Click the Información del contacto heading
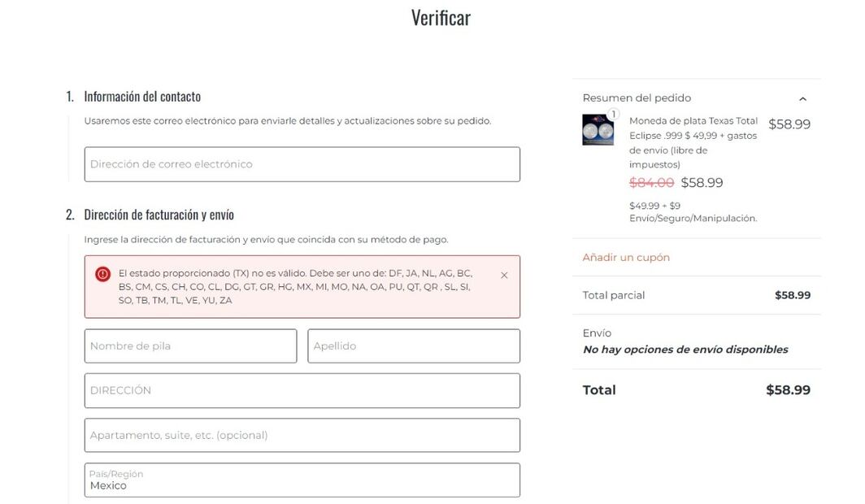This screenshot has width=865, height=504. pyautogui.click(x=142, y=97)
